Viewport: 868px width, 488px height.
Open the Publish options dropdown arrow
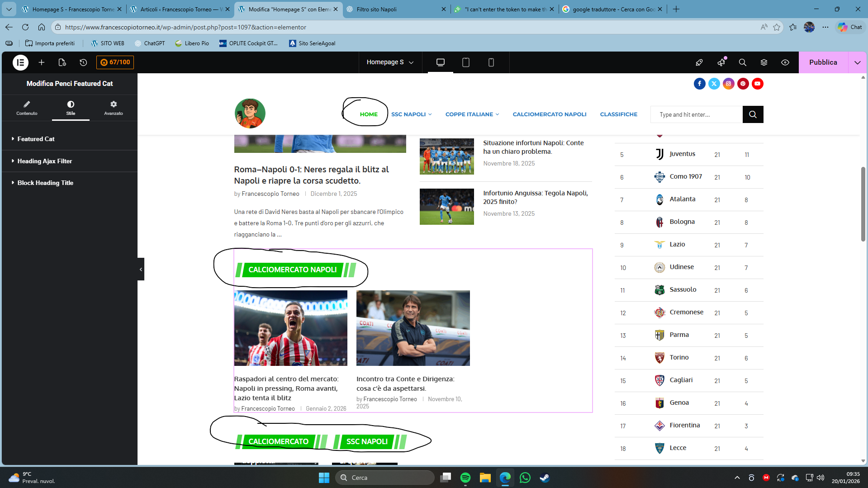857,62
